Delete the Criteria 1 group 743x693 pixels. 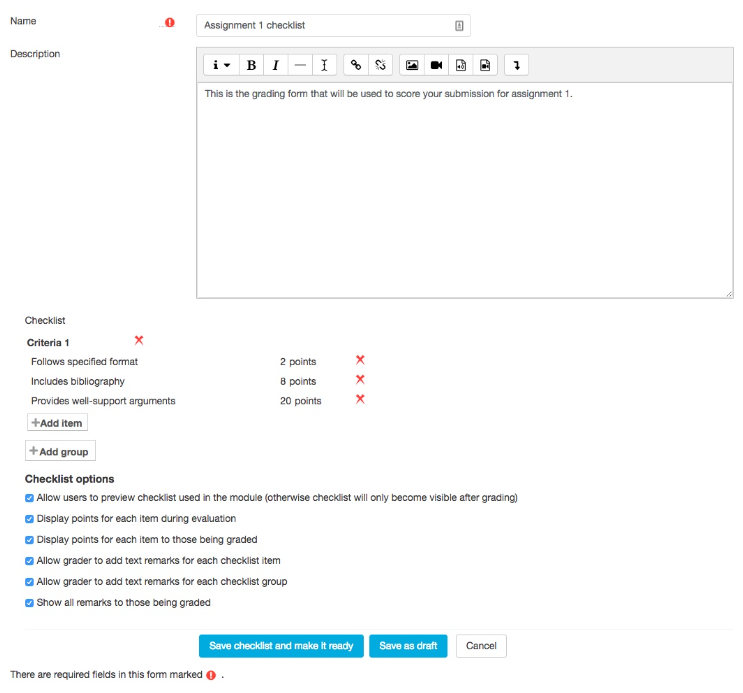coord(139,340)
